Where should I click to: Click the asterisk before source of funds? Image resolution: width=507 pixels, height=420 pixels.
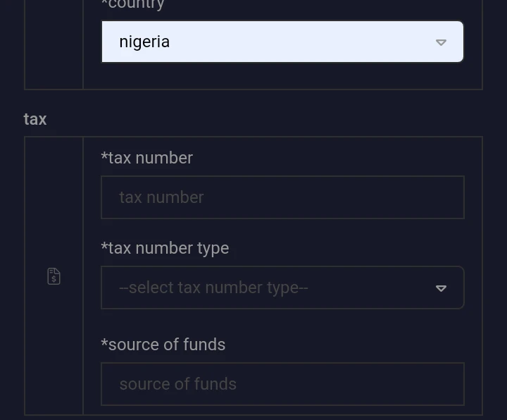pyautogui.click(x=104, y=342)
